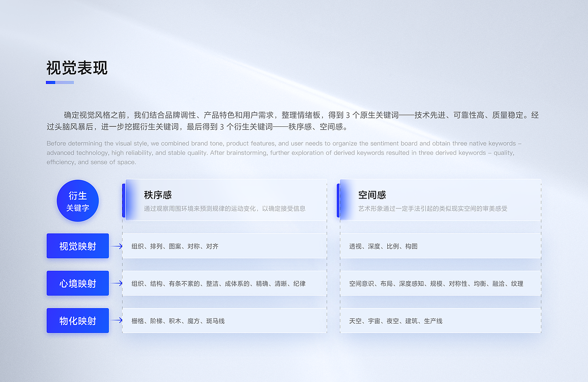Image resolution: width=588 pixels, height=382 pixels.
Task: Click the 视觉表现 page title
Action: click(x=77, y=68)
